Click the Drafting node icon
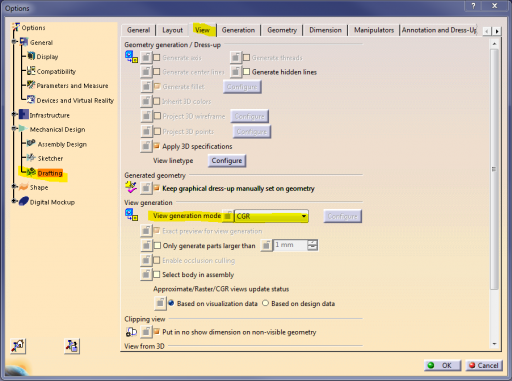Screen dimensions: 512x381 pos(31,172)
